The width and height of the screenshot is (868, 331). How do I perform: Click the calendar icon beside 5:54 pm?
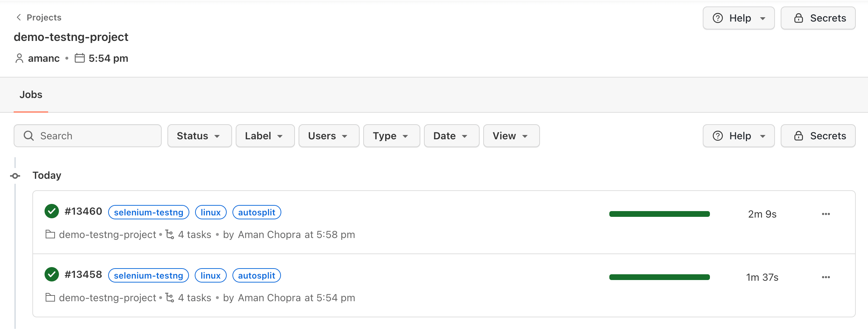pyautogui.click(x=79, y=58)
